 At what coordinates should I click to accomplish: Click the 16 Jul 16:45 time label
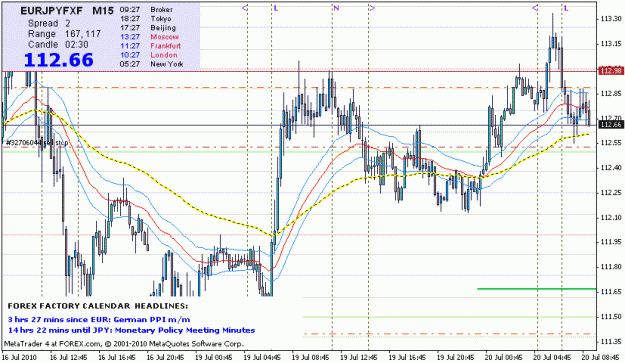click(x=117, y=357)
